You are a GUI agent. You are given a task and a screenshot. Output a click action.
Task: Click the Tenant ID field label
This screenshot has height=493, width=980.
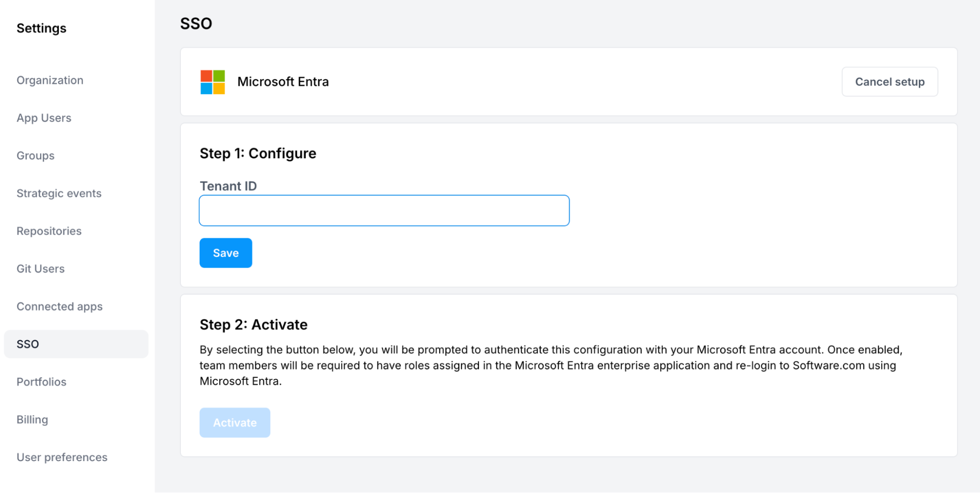click(x=228, y=186)
